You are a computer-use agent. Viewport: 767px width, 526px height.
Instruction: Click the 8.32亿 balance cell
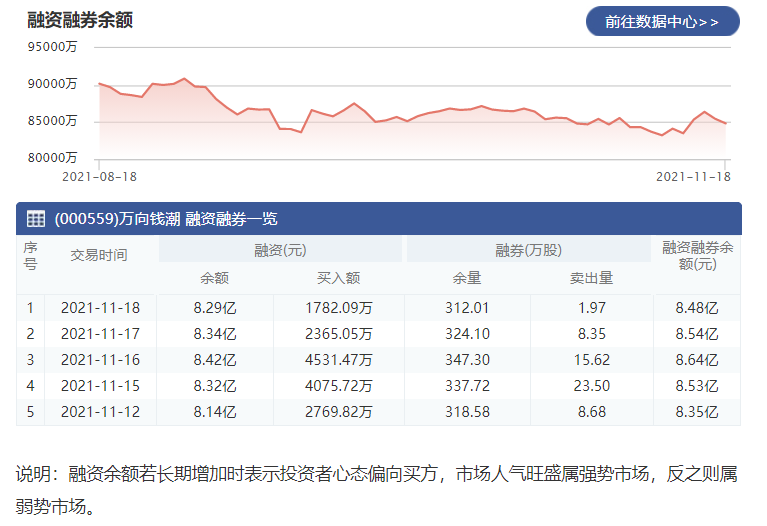215,386
